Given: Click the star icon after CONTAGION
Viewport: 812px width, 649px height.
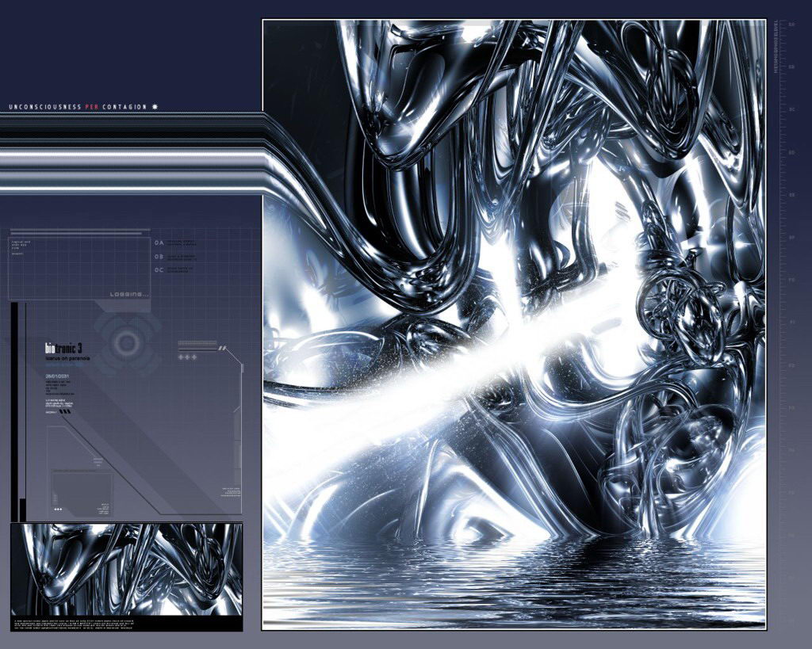Looking at the screenshot, I should (x=155, y=107).
